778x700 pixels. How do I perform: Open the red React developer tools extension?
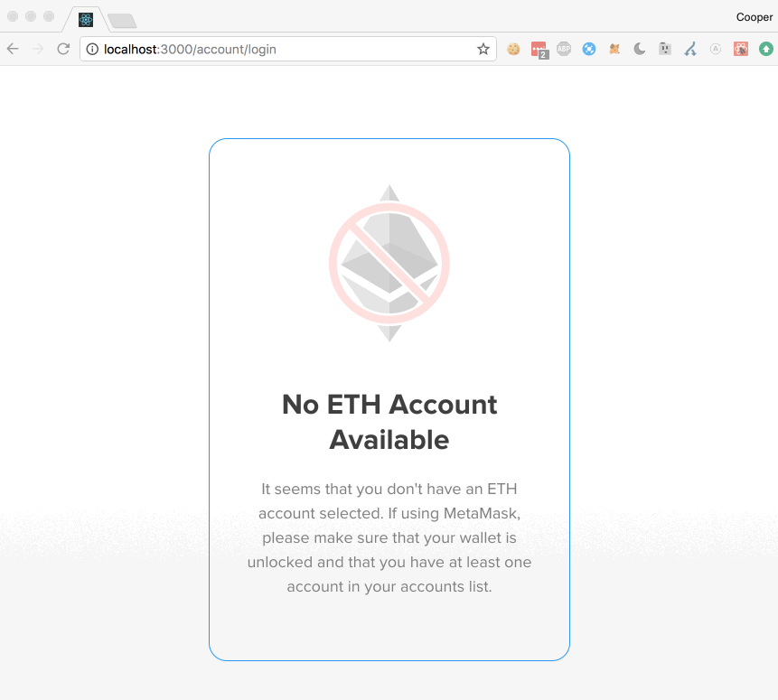tap(741, 49)
